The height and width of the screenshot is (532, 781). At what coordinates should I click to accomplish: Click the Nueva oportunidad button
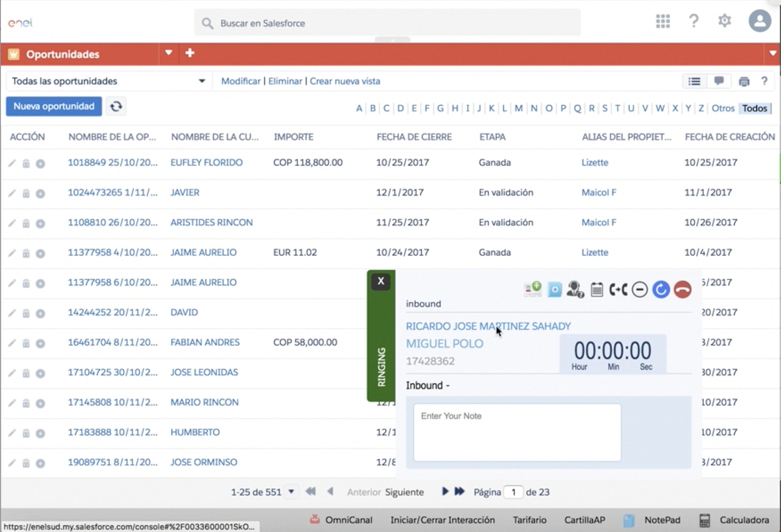[x=54, y=106]
